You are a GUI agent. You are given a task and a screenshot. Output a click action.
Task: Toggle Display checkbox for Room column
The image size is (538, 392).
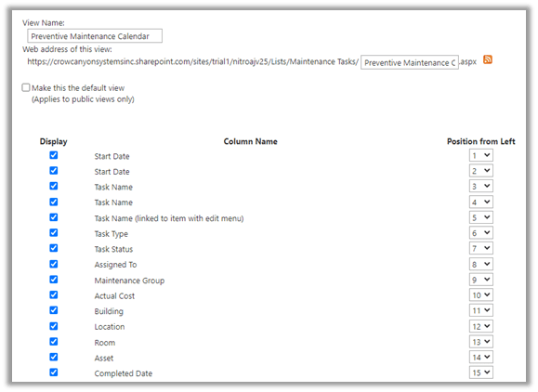point(54,341)
